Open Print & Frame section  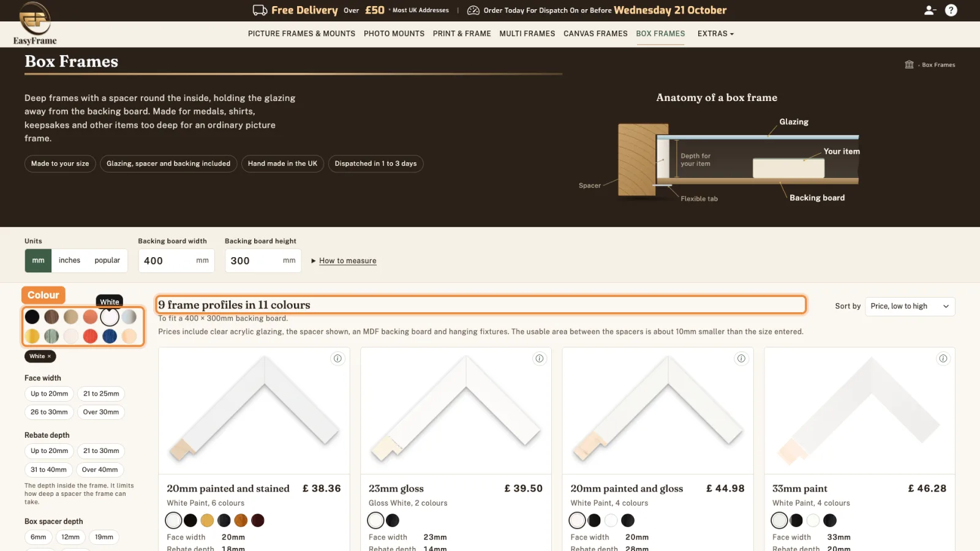click(x=462, y=34)
